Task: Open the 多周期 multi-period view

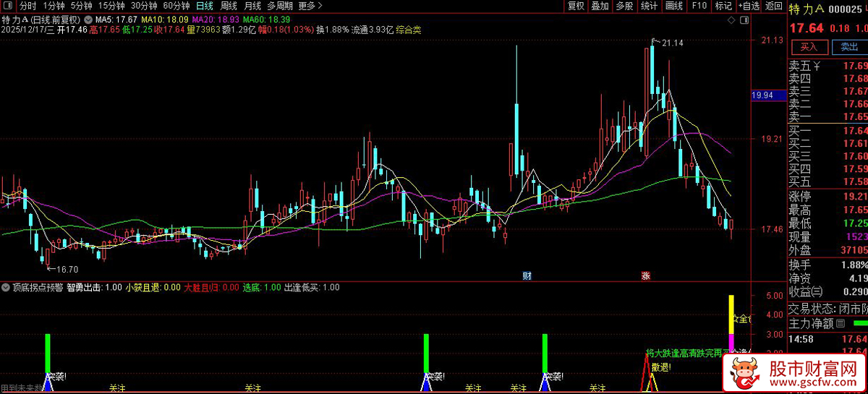Action: [279, 6]
